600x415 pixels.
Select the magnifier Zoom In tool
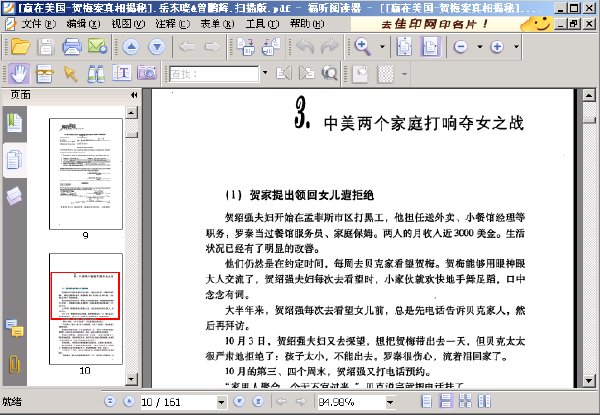click(362, 47)
